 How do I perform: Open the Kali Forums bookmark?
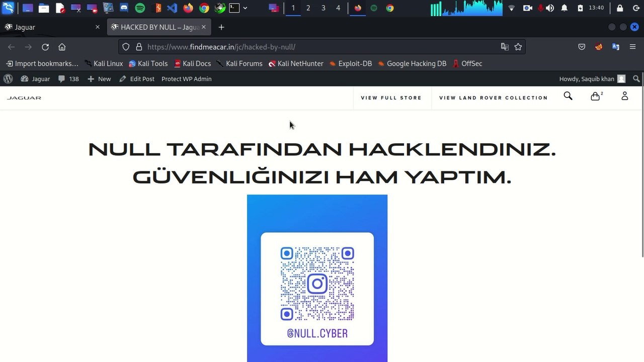(x=239, y=63)
